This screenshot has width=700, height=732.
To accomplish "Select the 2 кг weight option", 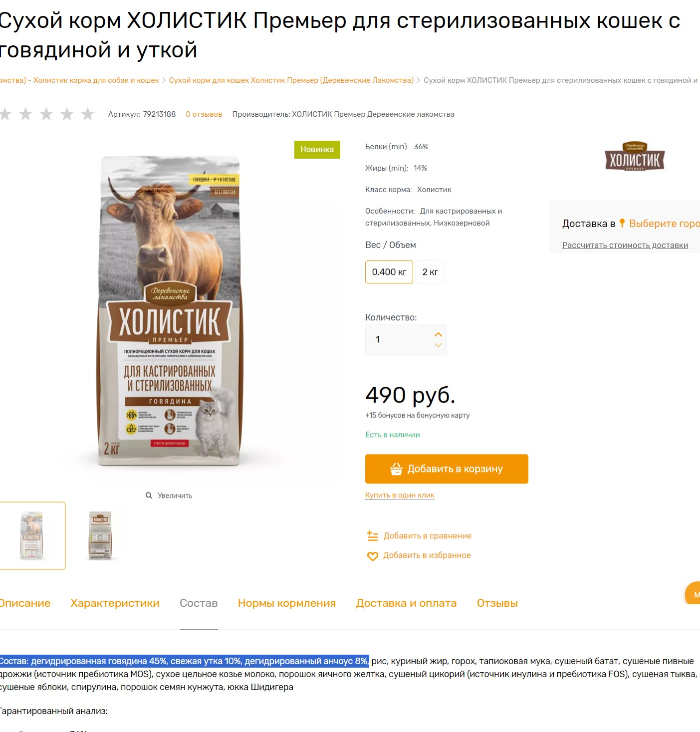I will [x=430, y=272].
